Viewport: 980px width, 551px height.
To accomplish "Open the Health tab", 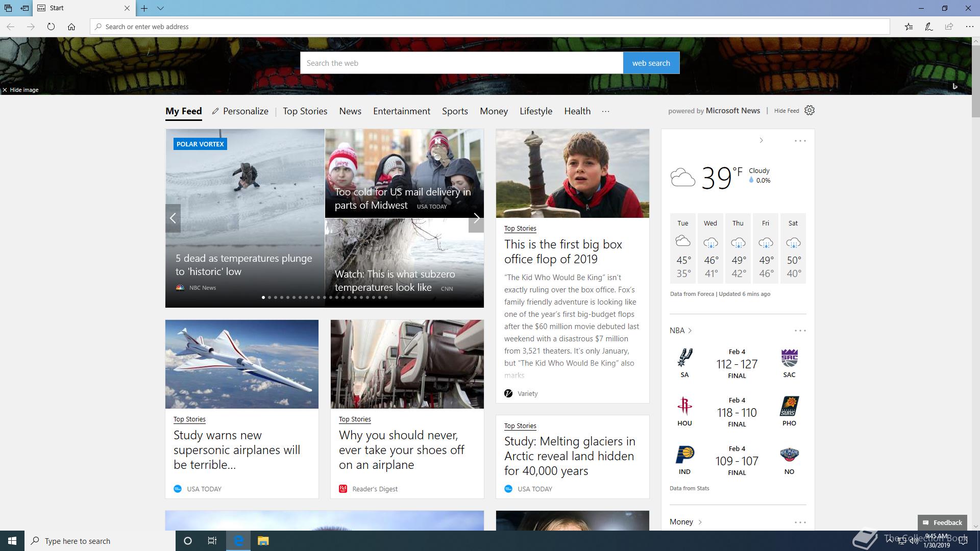I will 577,111.
